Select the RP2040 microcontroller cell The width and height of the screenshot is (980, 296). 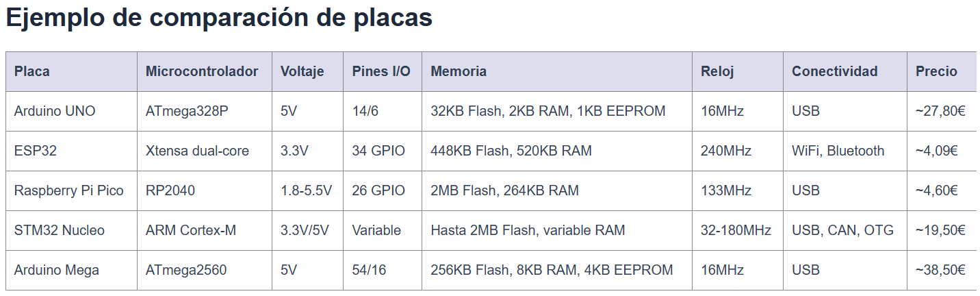pos(170,190)
